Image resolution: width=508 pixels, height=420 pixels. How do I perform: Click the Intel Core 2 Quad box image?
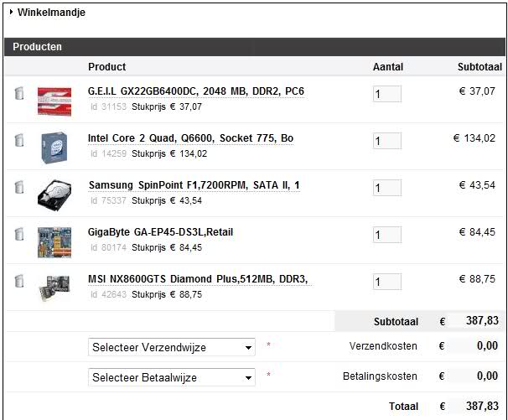[x=54, y=148]
